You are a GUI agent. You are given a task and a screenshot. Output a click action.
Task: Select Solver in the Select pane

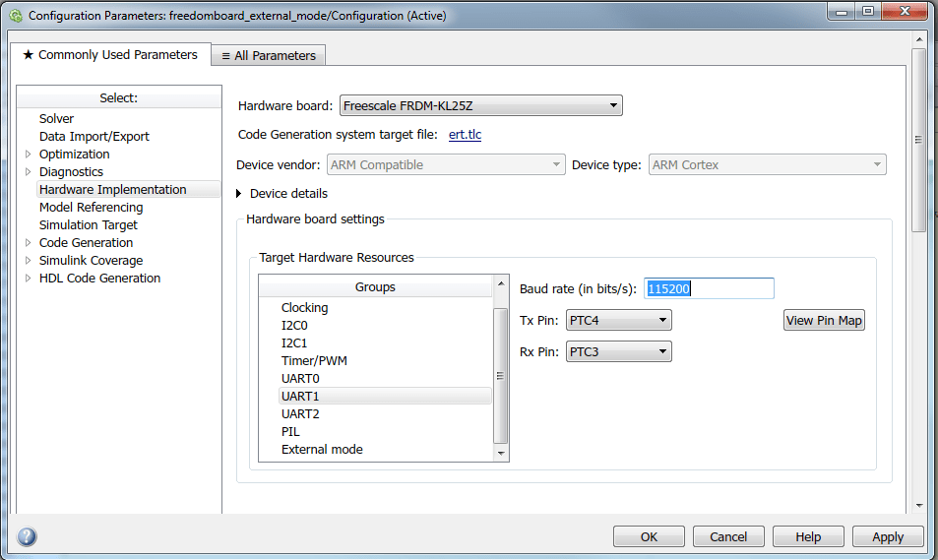(56, 119)
